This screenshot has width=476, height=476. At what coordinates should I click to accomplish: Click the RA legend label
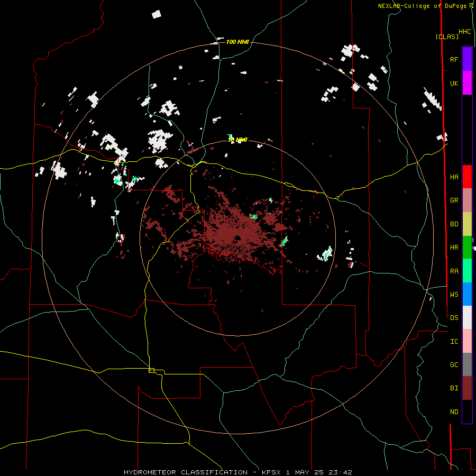tap(454, 271)
